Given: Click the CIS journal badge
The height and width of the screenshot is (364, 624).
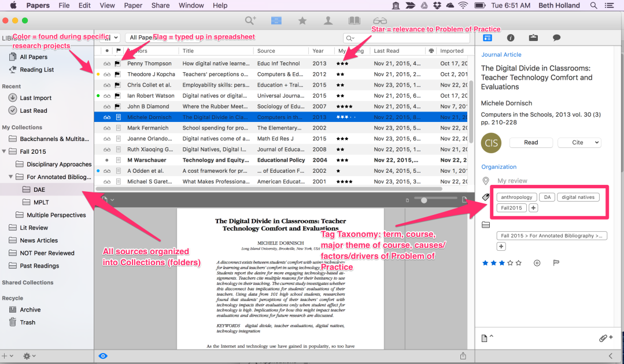Looking at the screenshot, I should coord(491,143).
